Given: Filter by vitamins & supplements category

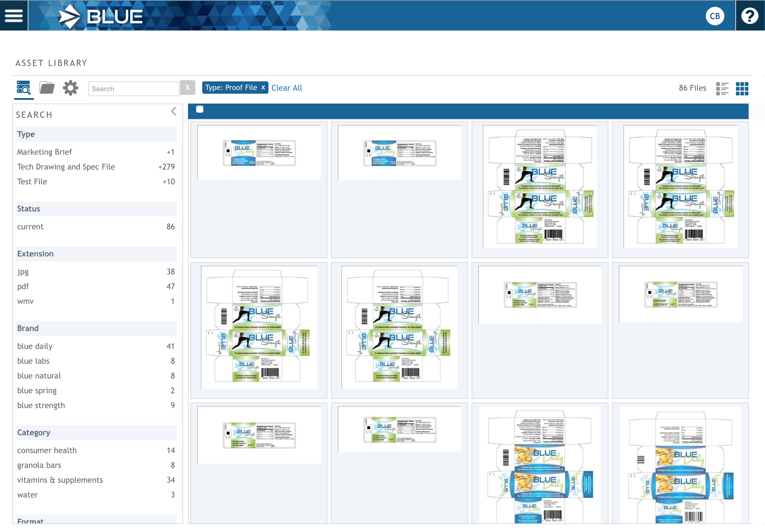Looking at the screenshot, I should (60, 480).
